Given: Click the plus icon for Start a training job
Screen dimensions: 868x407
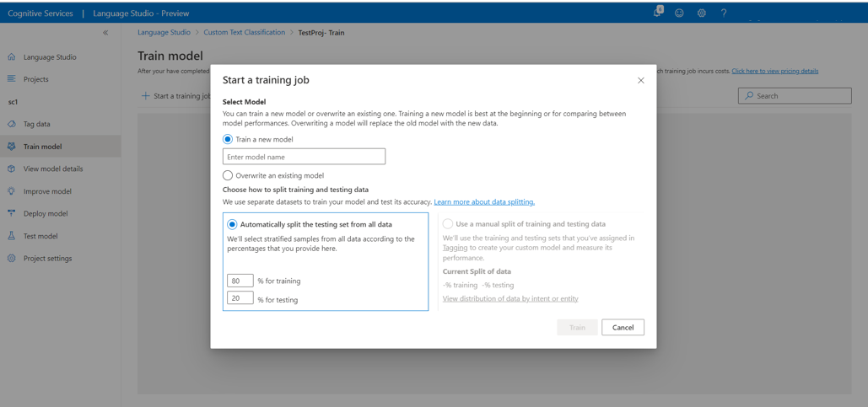Looking at the screenshot, I should click(x=146, y=96).
